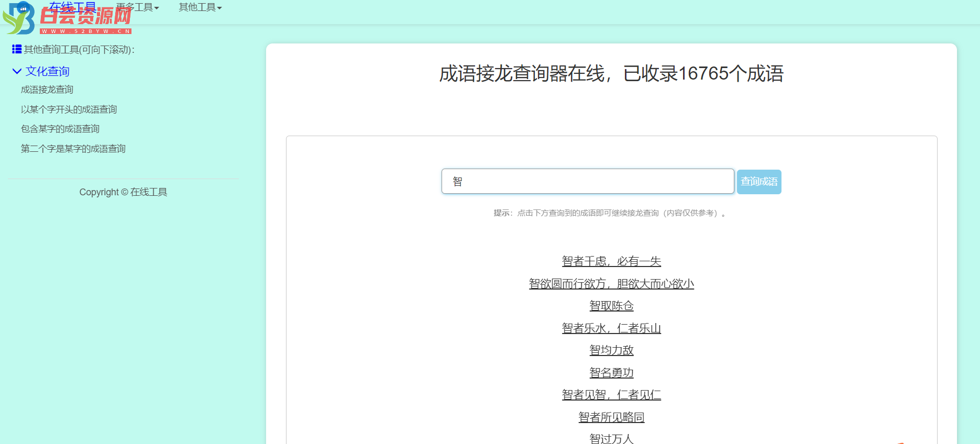Open idiom 智者乐水，仁者乐山
980x444 pixels.
[611, 328]
